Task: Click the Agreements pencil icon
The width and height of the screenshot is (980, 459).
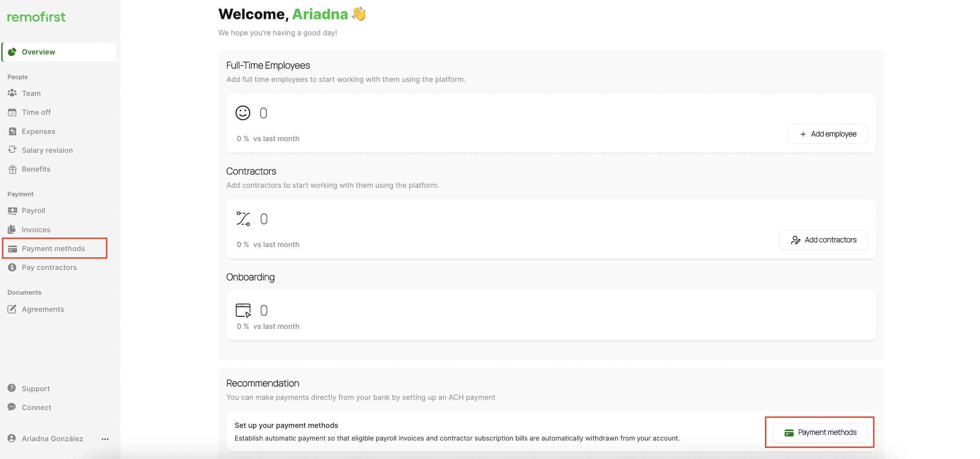Action: click(12, 309)
